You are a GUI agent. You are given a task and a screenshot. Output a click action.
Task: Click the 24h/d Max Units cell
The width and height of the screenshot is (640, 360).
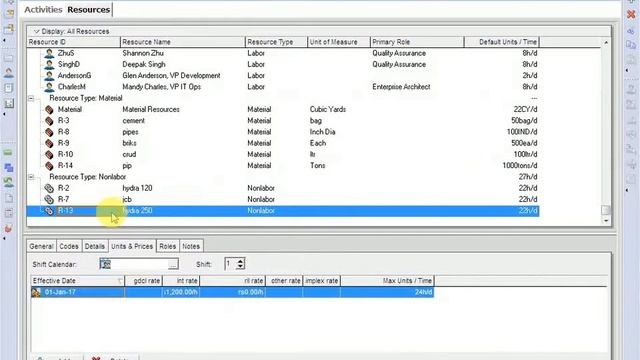point(387,292)
